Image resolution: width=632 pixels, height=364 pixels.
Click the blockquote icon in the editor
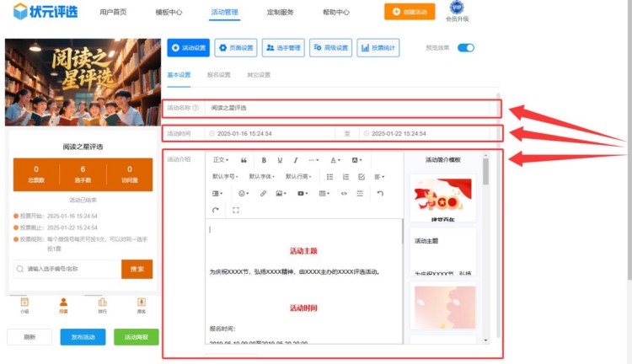click(244, 160)
